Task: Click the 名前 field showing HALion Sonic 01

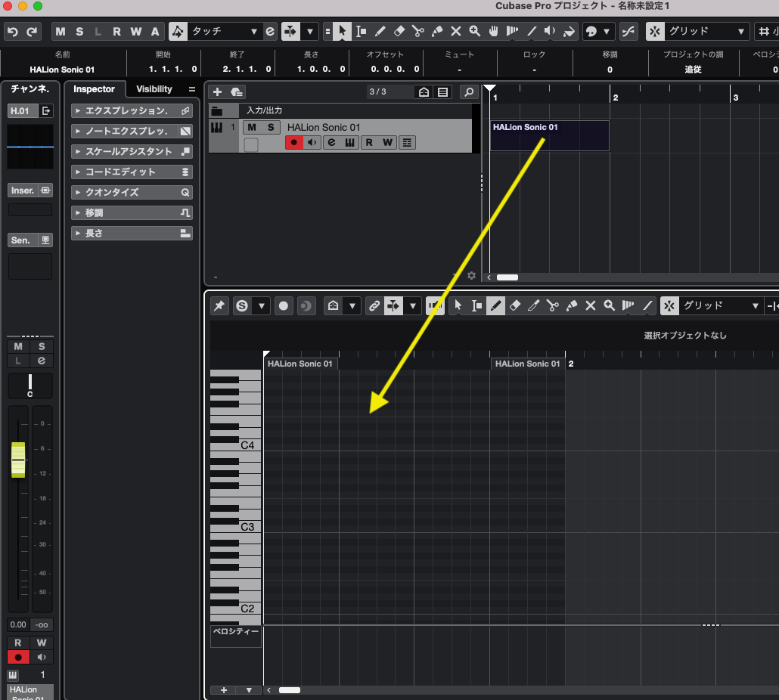Action: click(x=62, y=70)
